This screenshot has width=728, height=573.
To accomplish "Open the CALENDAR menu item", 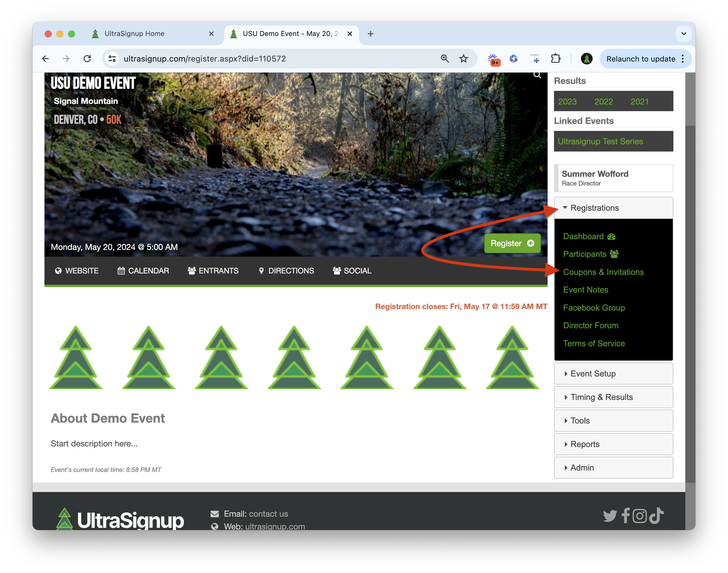I will click(x=143, y=271).
